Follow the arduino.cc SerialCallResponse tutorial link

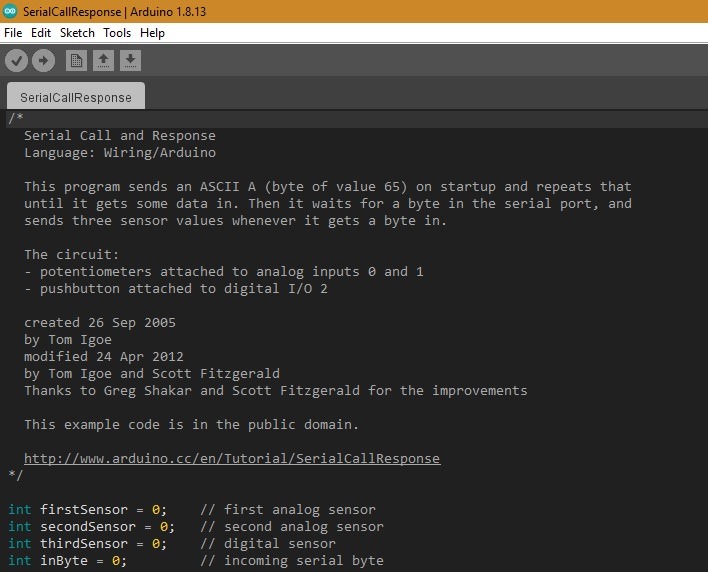[x=232, y=459]
